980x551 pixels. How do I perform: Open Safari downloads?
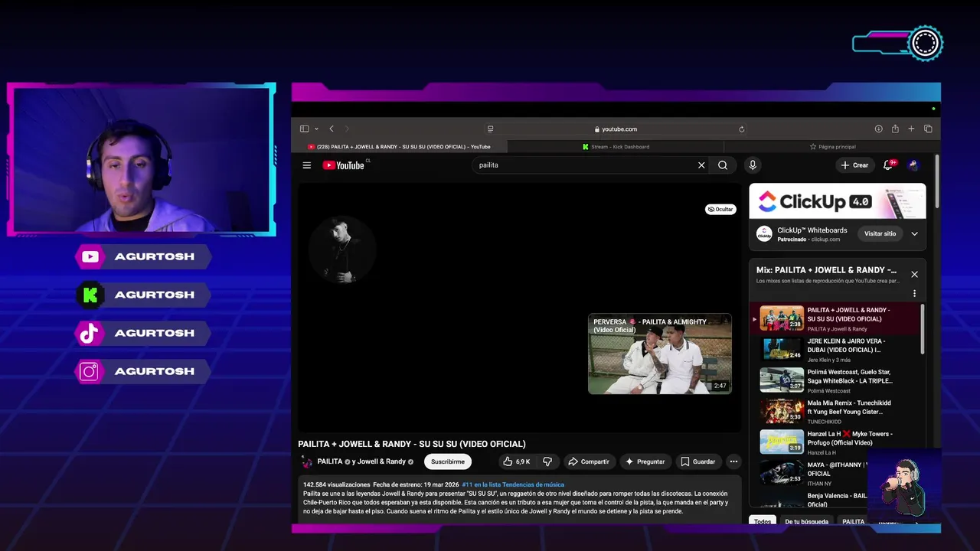tap(879, 129)
